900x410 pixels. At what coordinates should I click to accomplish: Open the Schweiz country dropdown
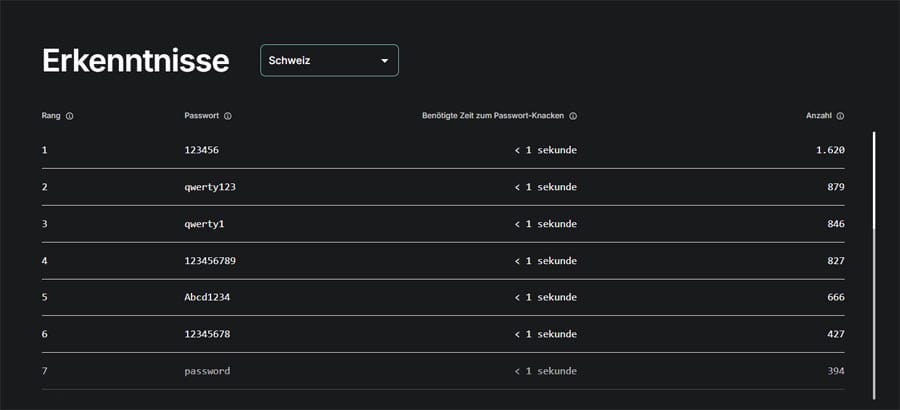point(329,60)
